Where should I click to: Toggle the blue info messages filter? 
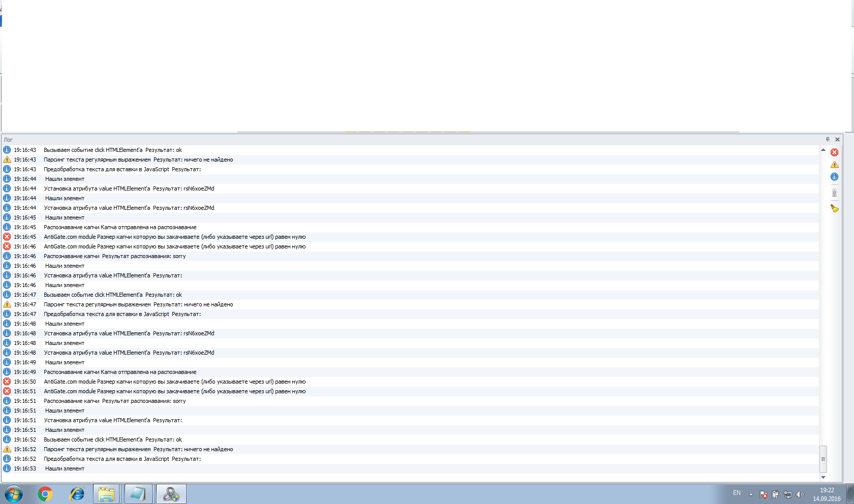coord(834,177)
